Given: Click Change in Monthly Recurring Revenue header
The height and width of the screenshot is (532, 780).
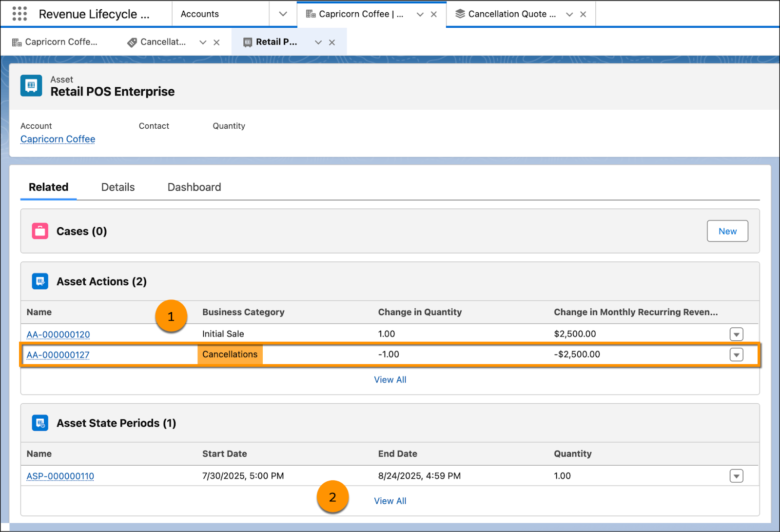Looking at the screenshot, I should tap(636, 312).
